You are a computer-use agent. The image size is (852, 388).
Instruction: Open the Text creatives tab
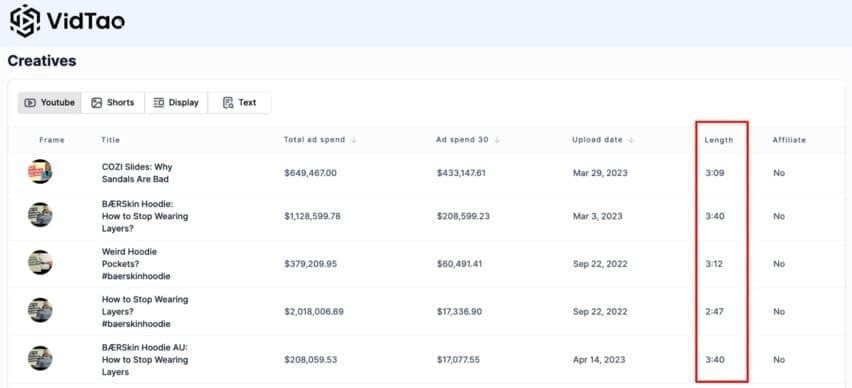240,103
